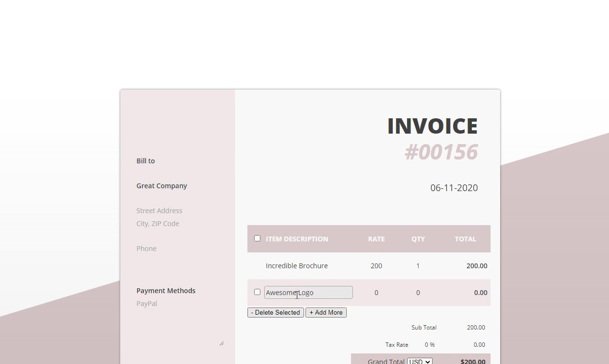The height and width of the screenshot is (364, 609).
Task: Click the City, ZIP Code field
Action: tap(158, 223)
